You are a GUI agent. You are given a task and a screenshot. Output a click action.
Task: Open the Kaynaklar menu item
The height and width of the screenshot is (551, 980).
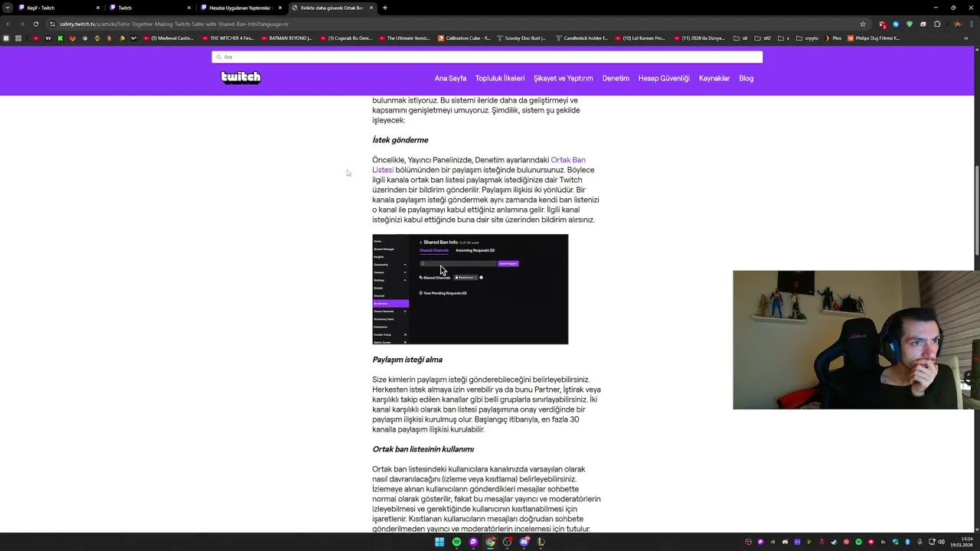714,78
